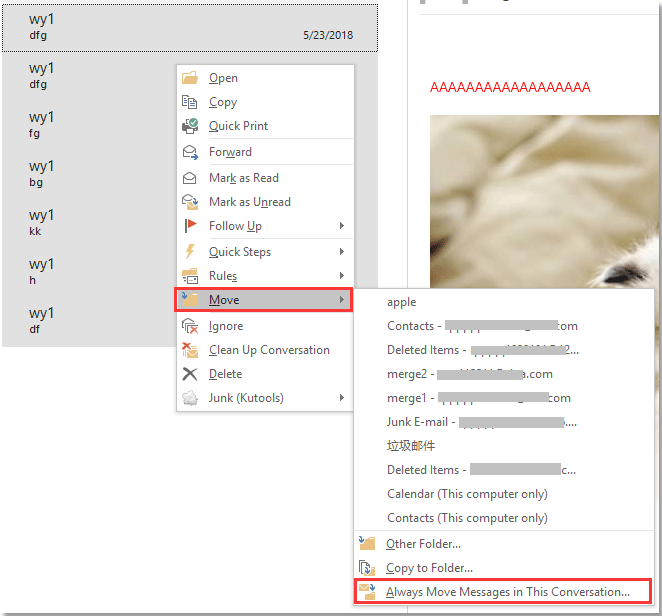Select Forward from the context menu

(265, 152)
